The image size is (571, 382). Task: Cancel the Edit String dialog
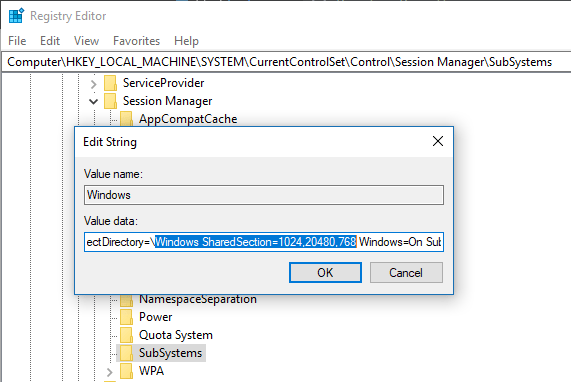click(406, 272)
